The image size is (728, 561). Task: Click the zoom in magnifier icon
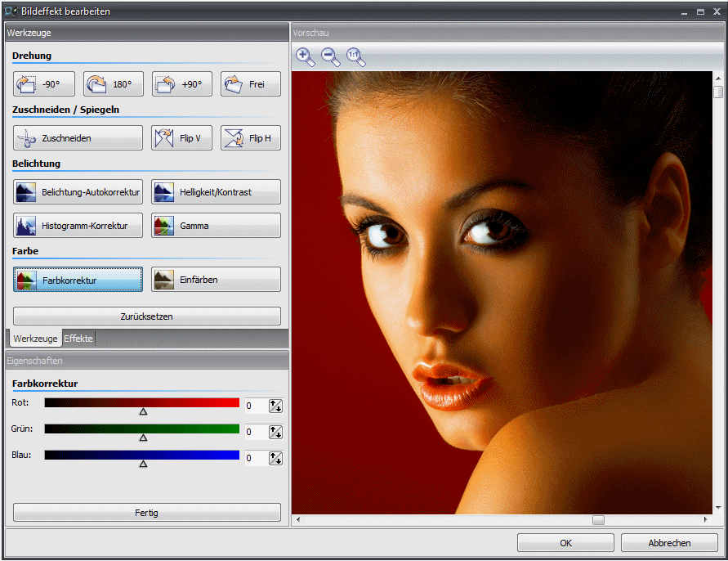tap(305, 56)
